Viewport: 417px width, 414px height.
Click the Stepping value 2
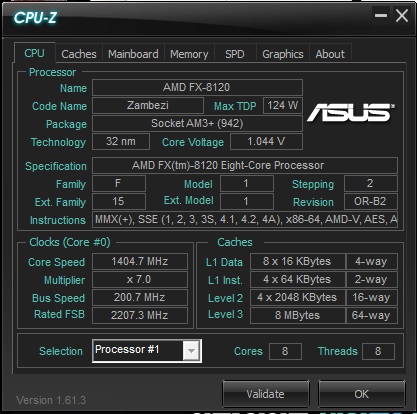pos(371,183)
